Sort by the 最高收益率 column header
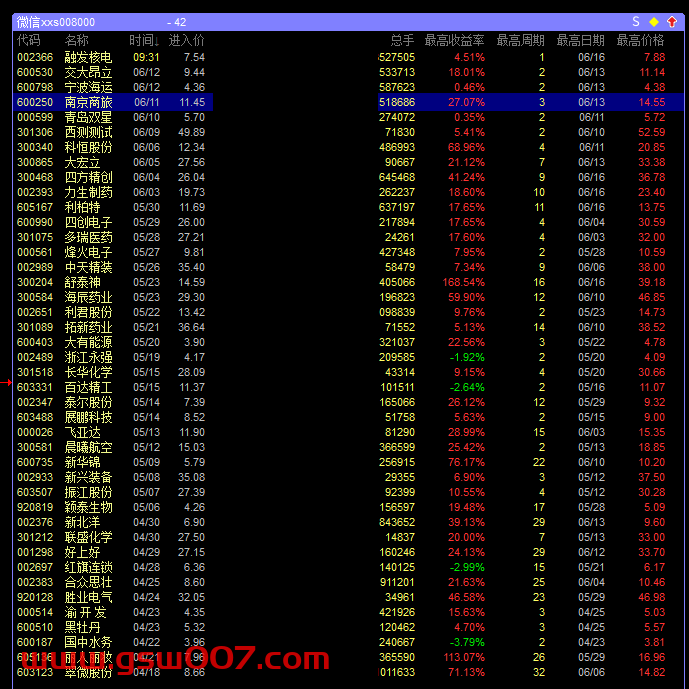Screen dimensions: 689x689 (x=454, y=40)
